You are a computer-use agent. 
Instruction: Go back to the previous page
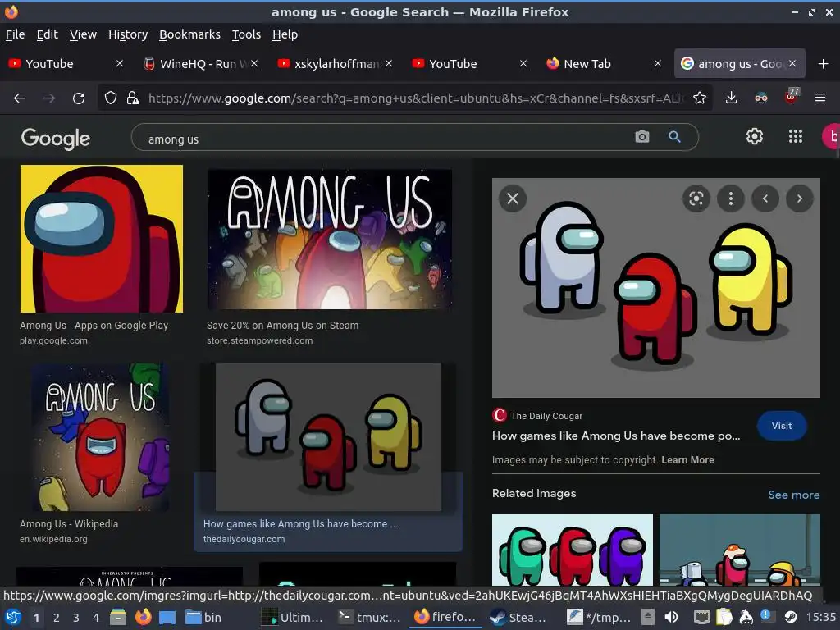pos(20,98)
